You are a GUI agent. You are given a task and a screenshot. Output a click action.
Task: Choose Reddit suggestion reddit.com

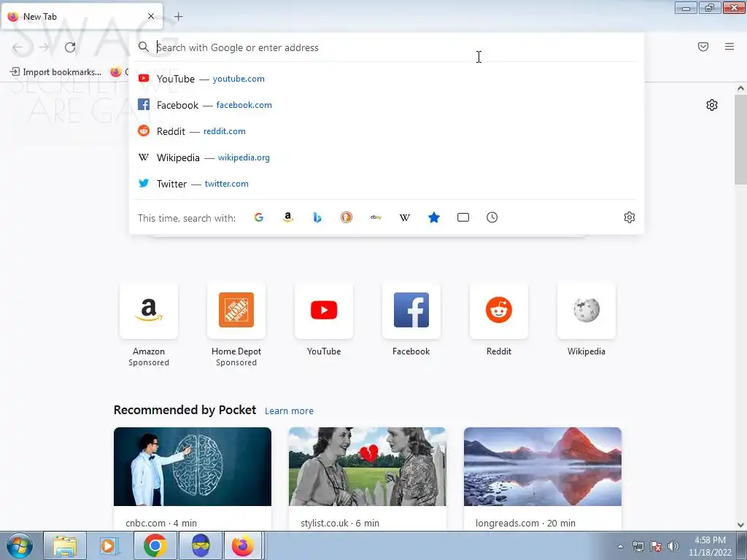387,131
